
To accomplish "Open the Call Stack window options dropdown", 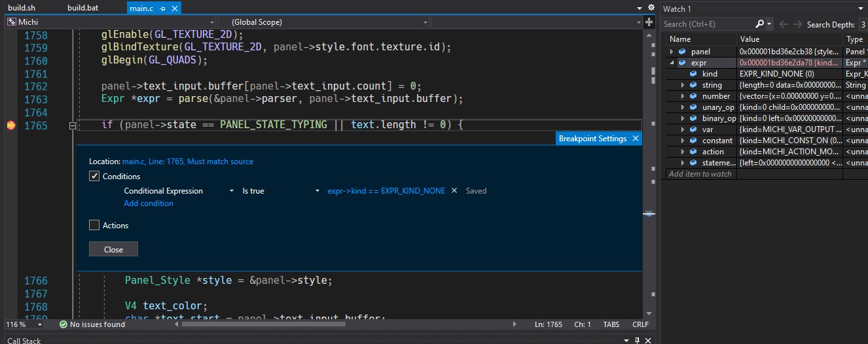I will click(626, 341).
